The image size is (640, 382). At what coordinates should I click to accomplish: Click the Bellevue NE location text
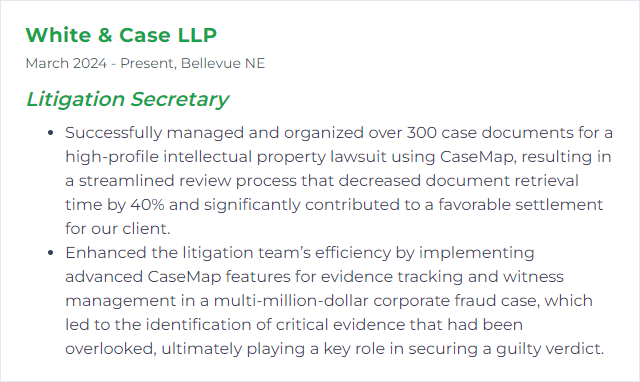pyautogui.click(x=223, y=63)
